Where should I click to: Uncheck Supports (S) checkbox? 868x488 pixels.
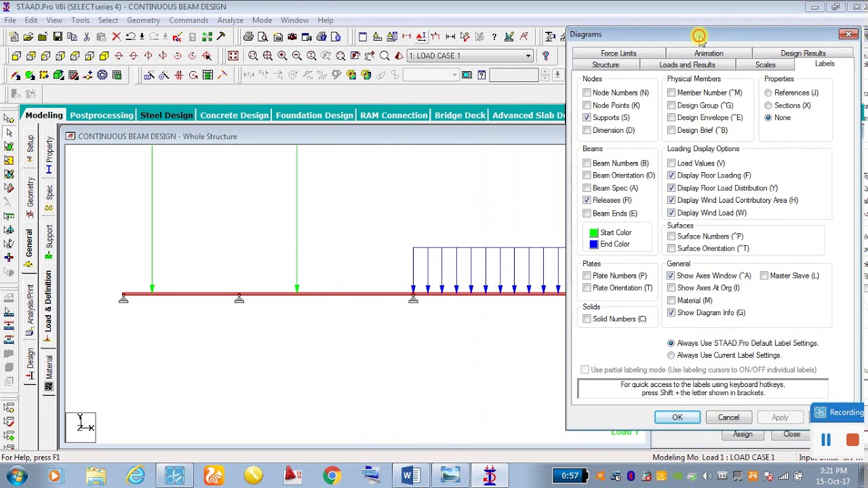(587, 117)
